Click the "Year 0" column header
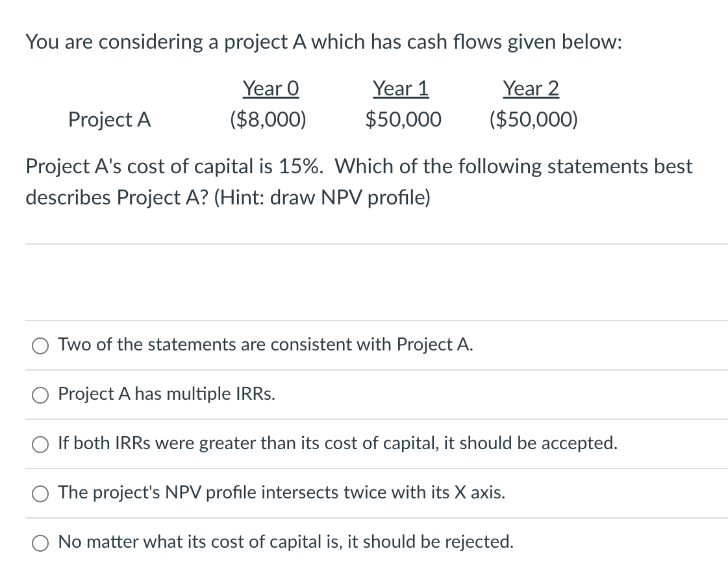The height and width of the screenshot is (575, 728). pyautogui.click(x=270, y=88)
